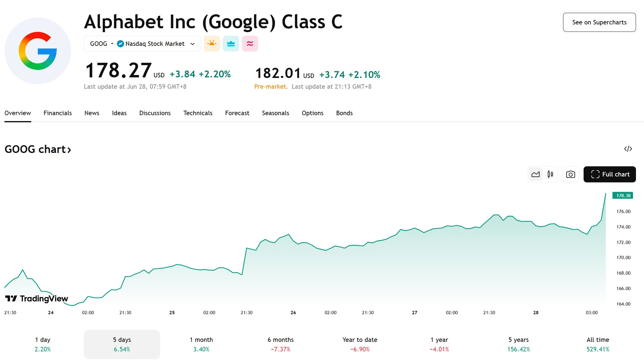Switch to candlestick chart style

pos(550,174)
